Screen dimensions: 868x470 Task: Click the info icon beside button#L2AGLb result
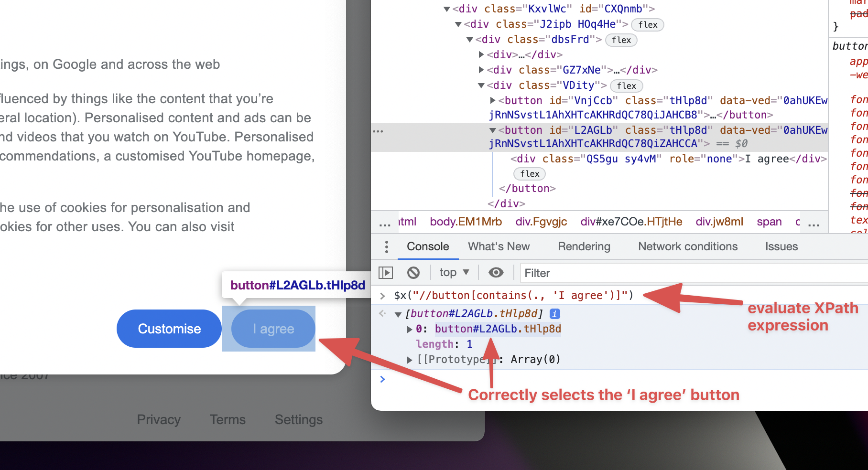554,314
